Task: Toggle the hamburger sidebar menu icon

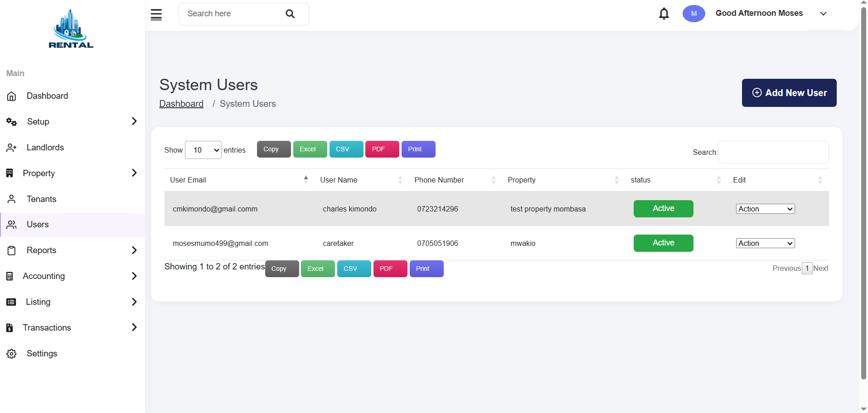Action: (x=156, y=14)
